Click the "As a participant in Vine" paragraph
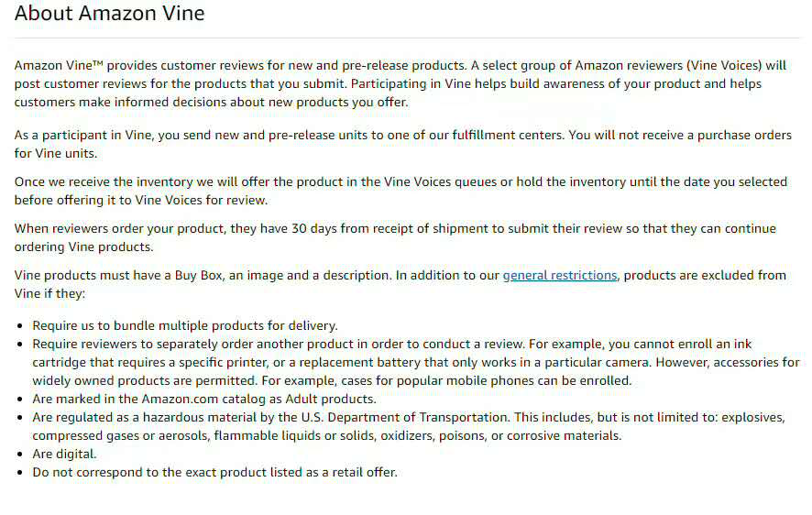812x515 pixels. click(x=403, y=145)
